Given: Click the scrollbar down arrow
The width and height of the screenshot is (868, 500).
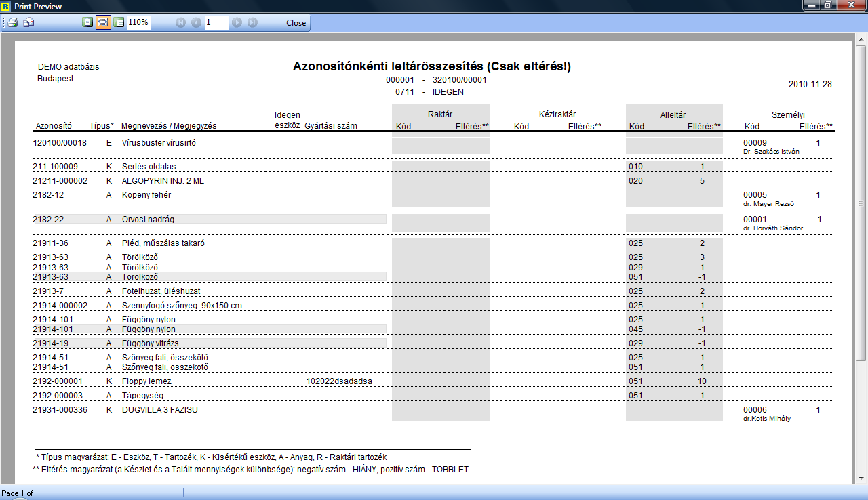Looking at the screenshot, I should (x=861, y=480).
